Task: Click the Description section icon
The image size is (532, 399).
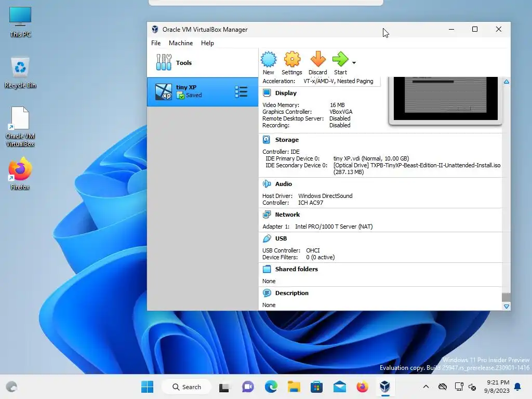Action: coord(267,293)
